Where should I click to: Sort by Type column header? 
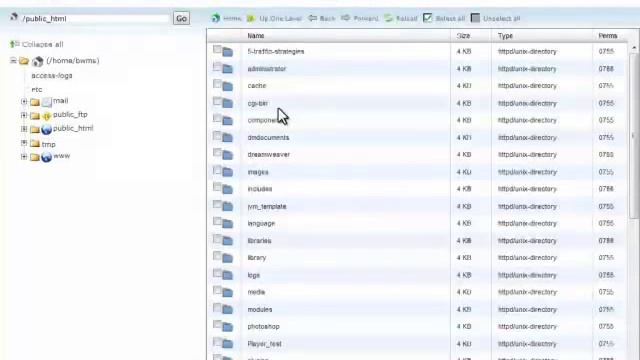pos(505,36)
